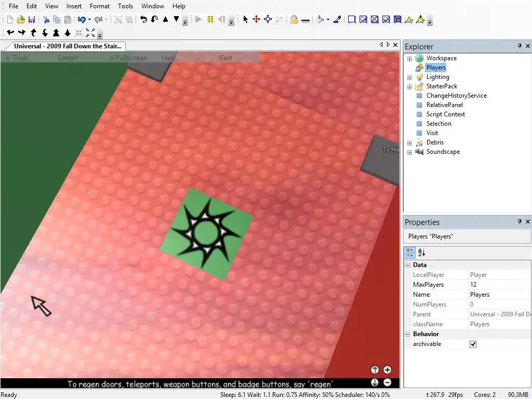Click the Smooth surface square icon

(x=352, y=19)
